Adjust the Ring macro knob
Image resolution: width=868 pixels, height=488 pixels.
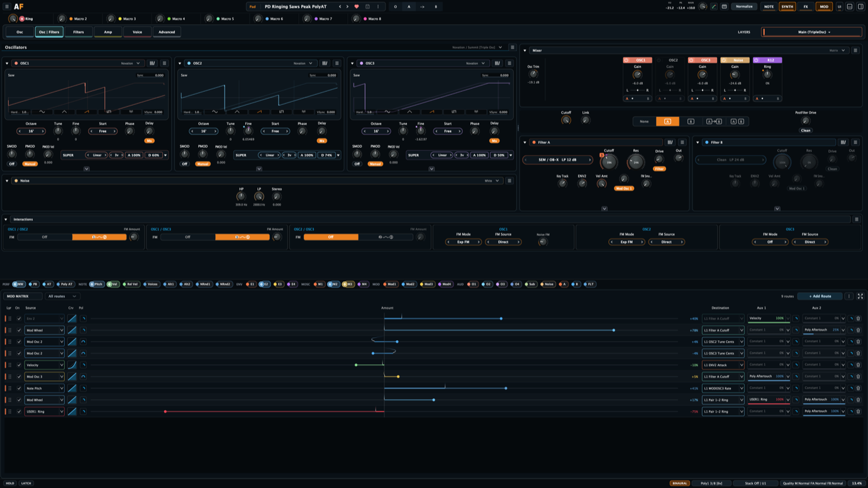coord(13,19)
